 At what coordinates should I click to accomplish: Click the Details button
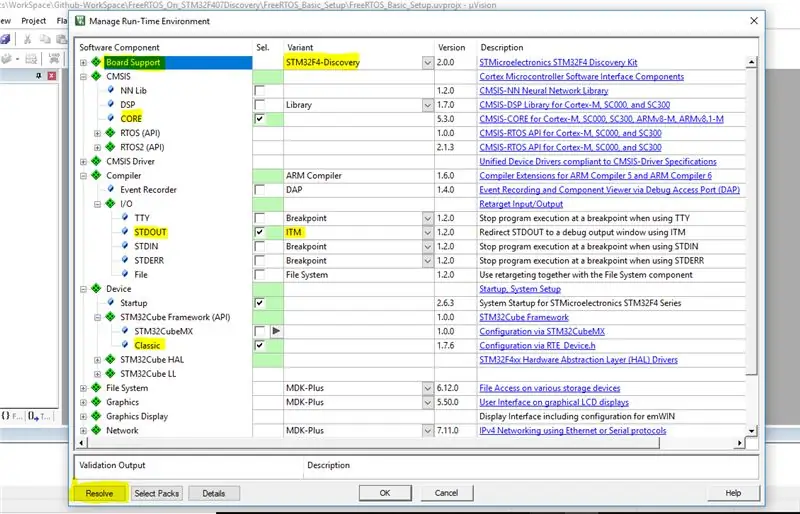(x=213, y=493)
